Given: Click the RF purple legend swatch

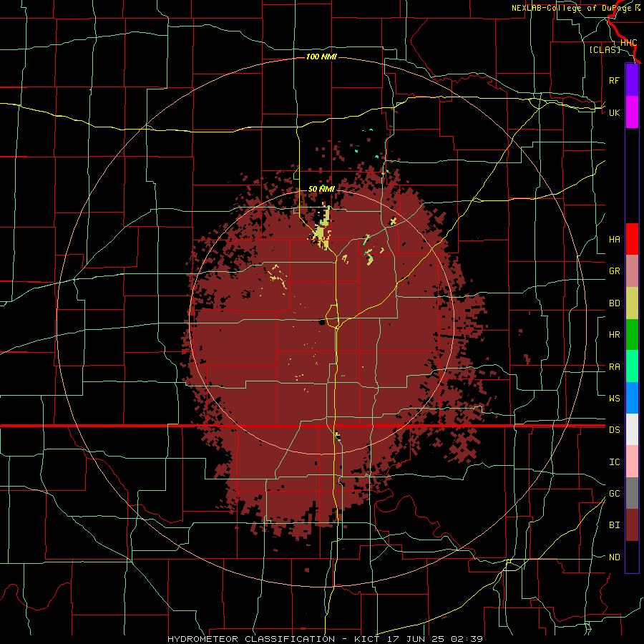Looking at the screenshot, I should coord(632,80).
